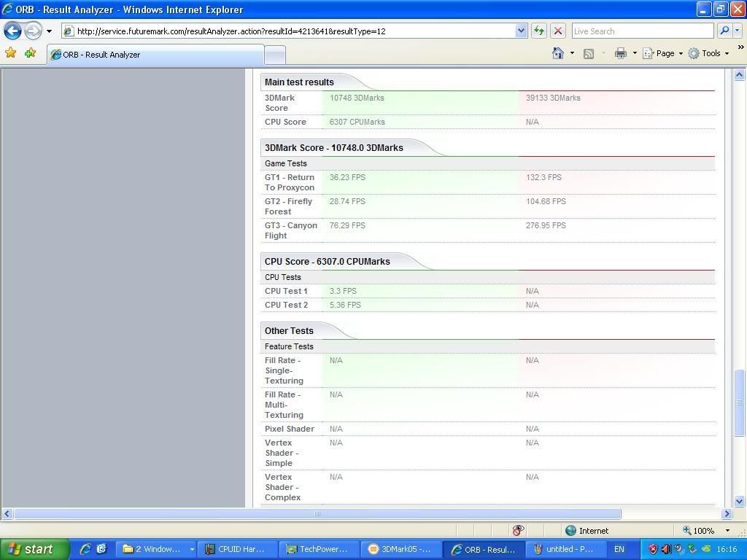Screen dimensions: 747x560
Task: Open the Tools menu
Action: point(709,53)
